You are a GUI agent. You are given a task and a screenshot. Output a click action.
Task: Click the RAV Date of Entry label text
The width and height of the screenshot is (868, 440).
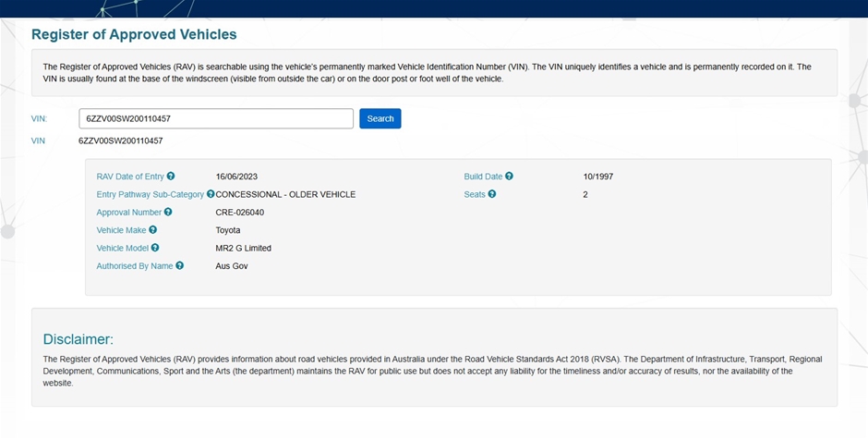[x=130, y=177]
